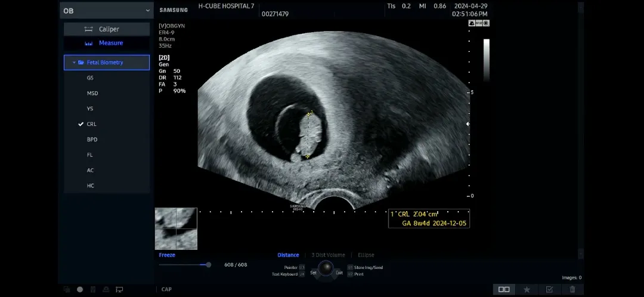644x297 pixels.
Task: Click the white circle record status icon
Action: tap(80, 290)
